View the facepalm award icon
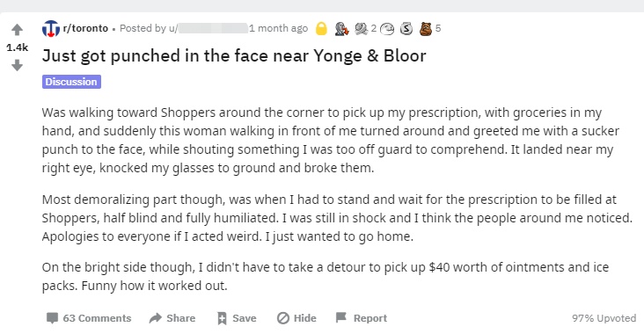This screenshot has height=334, width=644. [x=387, y=29]
